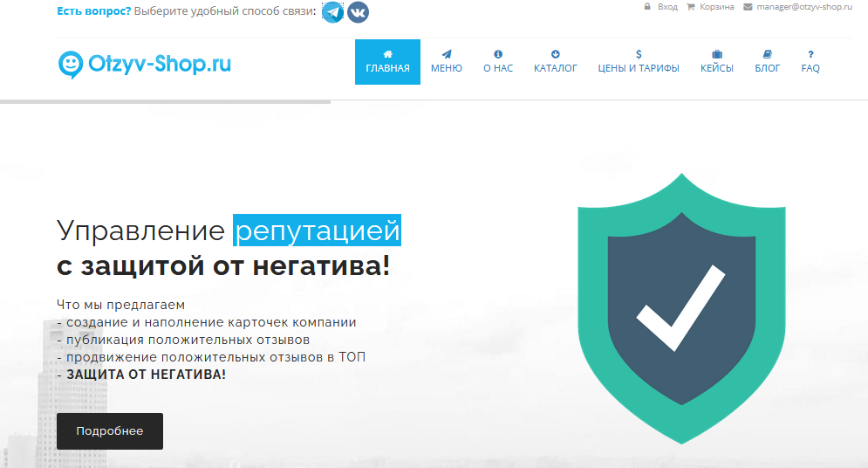Viewport: 868px width, 468px height.
Task: Click the line Что мы предлагаем
Action: point(120,305)
